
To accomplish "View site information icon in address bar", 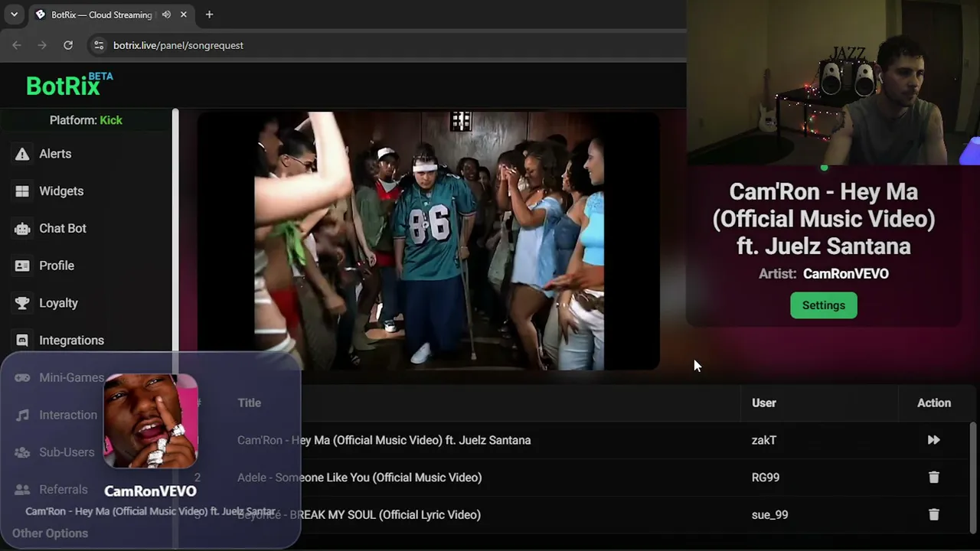I will coord(98,45).
